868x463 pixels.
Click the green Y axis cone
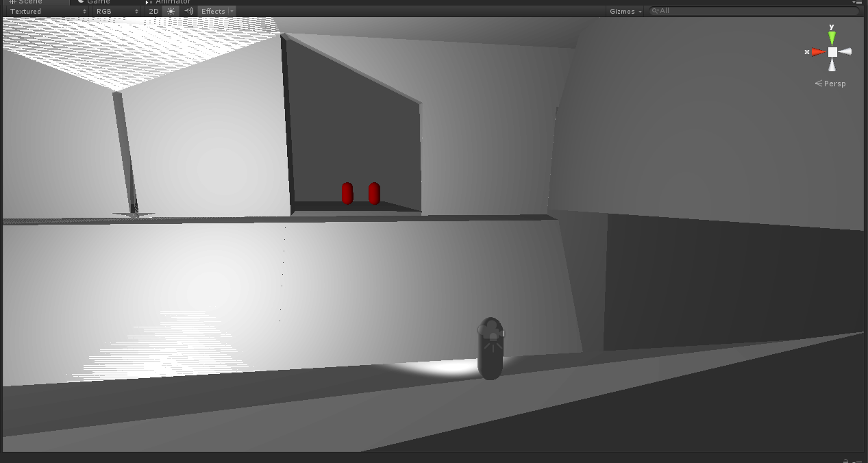click(x=832, y=37)
